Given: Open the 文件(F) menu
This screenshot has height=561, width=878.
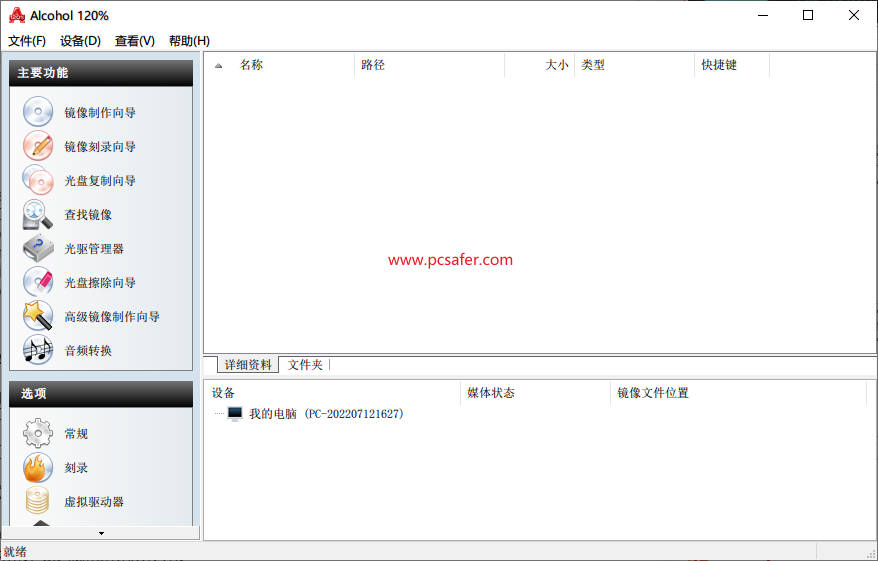Looking at the screenshot, I should point(27,41).
